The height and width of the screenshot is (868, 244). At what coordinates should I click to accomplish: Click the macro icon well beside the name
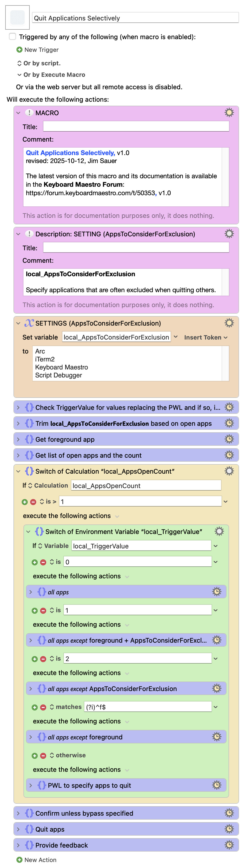17,17
